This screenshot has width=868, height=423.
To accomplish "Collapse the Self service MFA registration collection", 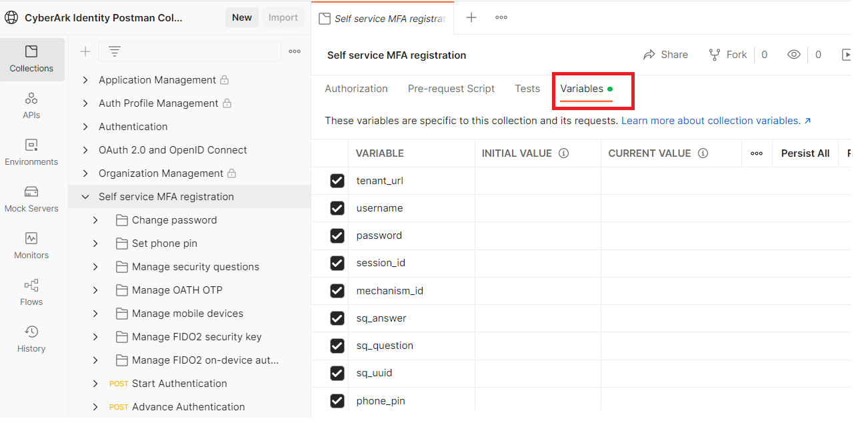I will coord(85,197).
